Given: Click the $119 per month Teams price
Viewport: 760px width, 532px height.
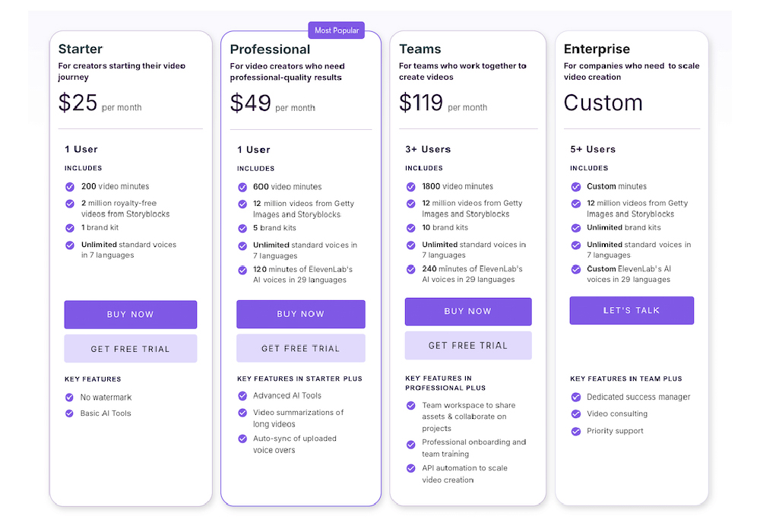Looking at the screenshot, I should [x=442, y=103].
